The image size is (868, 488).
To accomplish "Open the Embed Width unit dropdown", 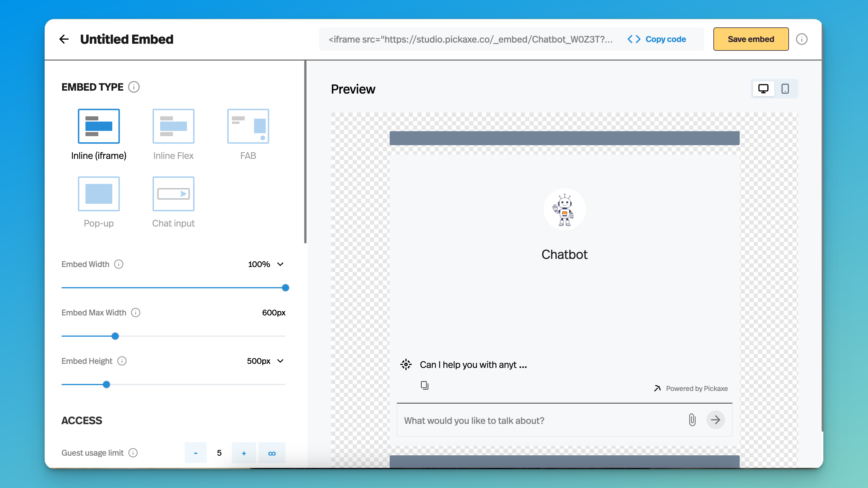I will pos(280,264).
